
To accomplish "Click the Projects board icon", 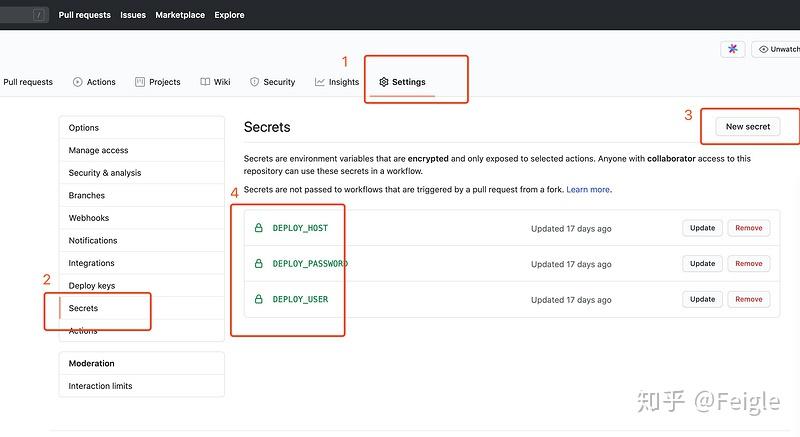I will (x=140, y=82).
